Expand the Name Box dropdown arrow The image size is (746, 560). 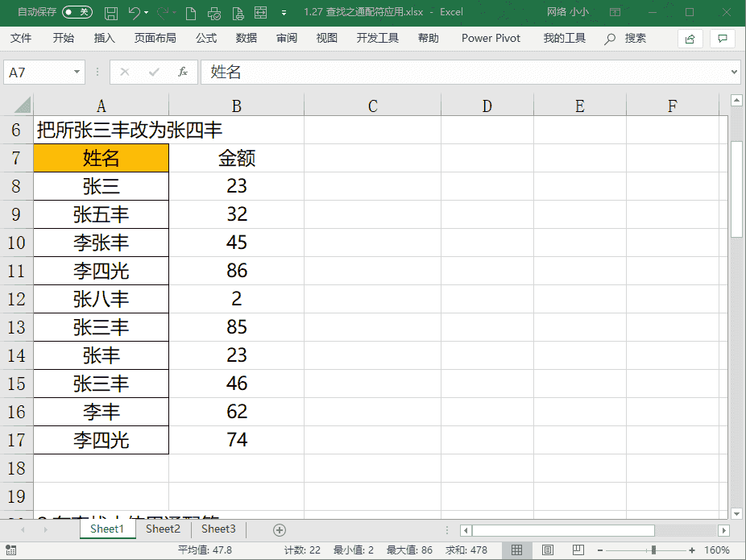77,73
